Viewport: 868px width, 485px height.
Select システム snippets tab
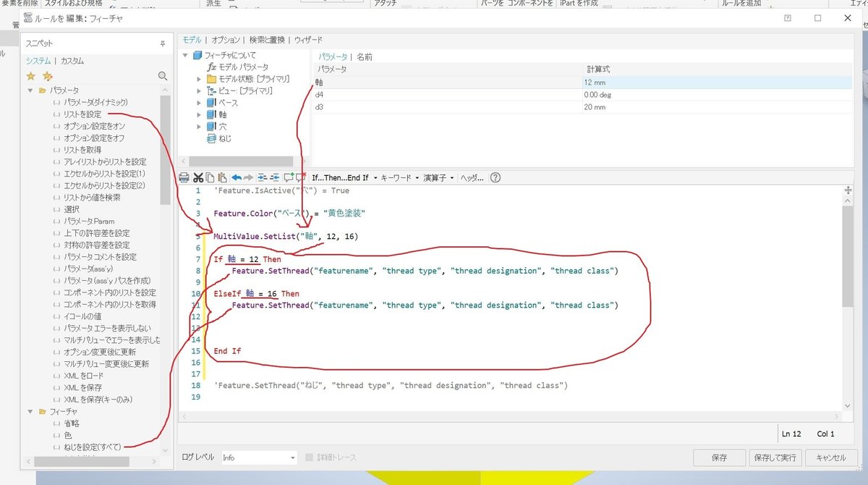pyautogui.click(x=38, y=61)
